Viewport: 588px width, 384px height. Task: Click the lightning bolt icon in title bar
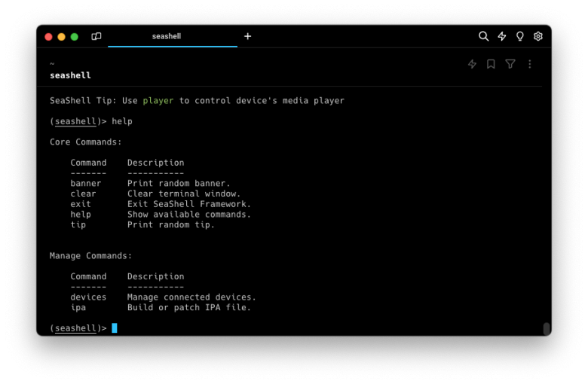[502, 36]
